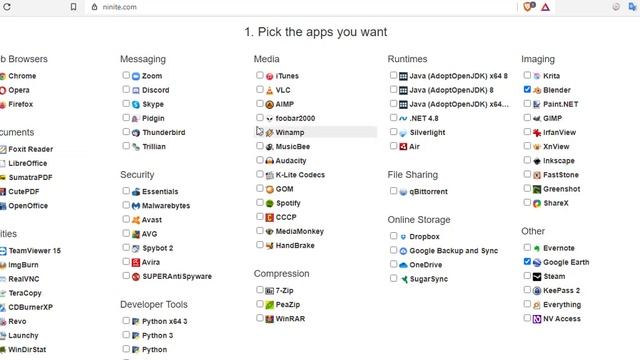Click the bookmark icon in browser toolbar
The width and height of the screenshot is (640, 360).
[73, 7]
